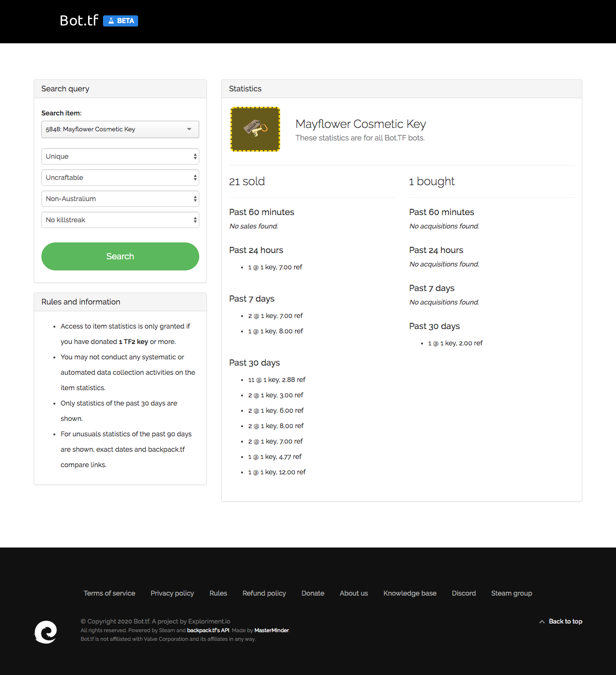This screenshot has height=675, width=616.
Task: Open About us footer link
Action: 354,593
